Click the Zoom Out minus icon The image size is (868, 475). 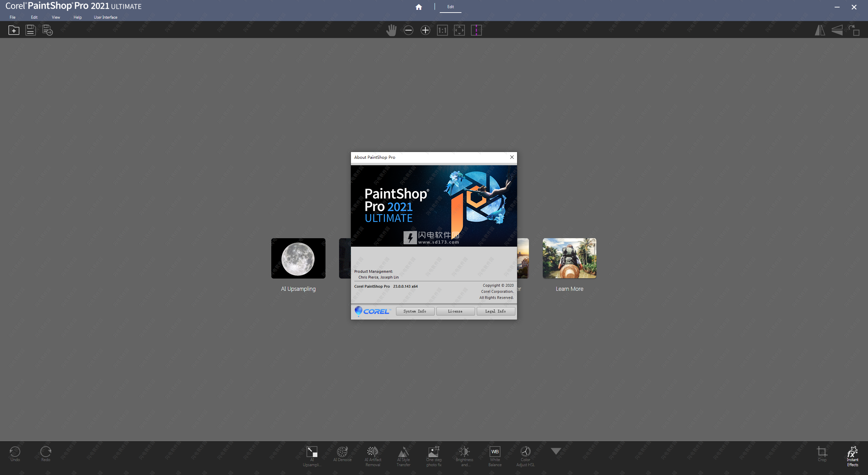pos(408,30)
